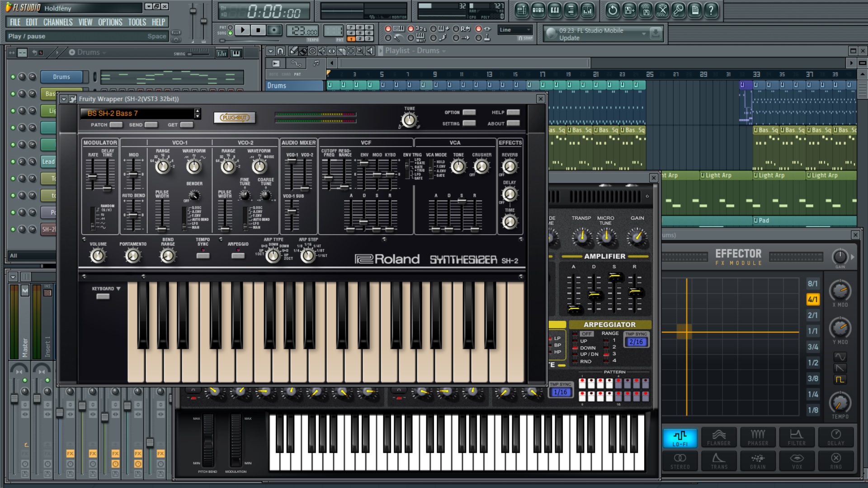Open the Line snap dropdown
This screenshot has height=488, width=868.
[515, 30]
